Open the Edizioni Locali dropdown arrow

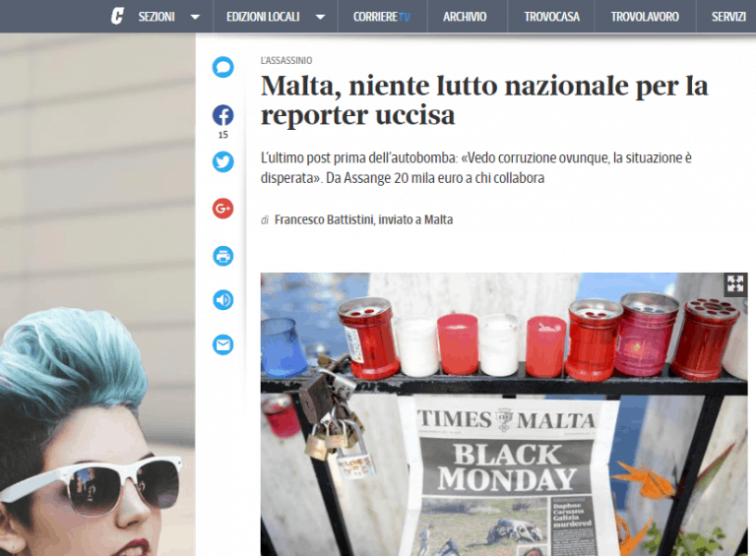(320, 17)
